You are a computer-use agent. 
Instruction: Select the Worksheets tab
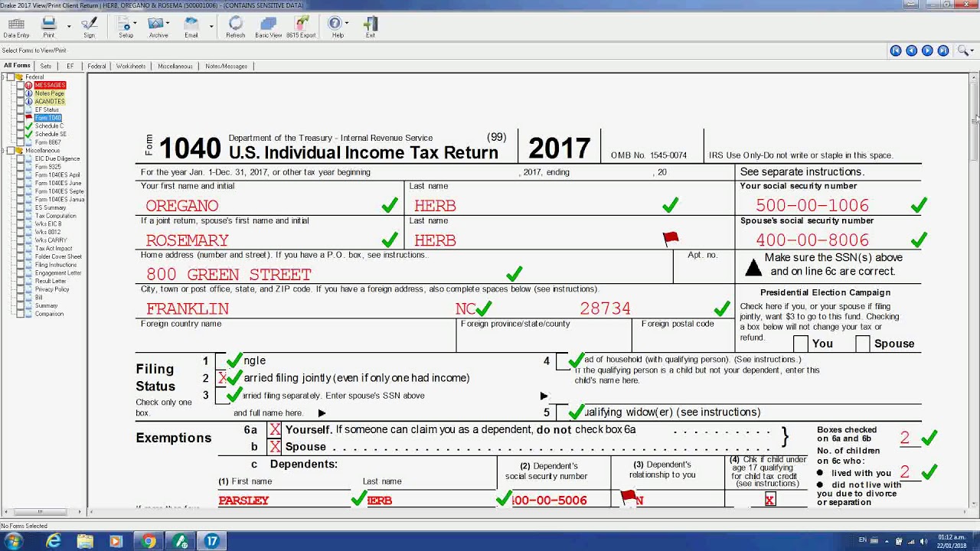click(x=131, y=67)
